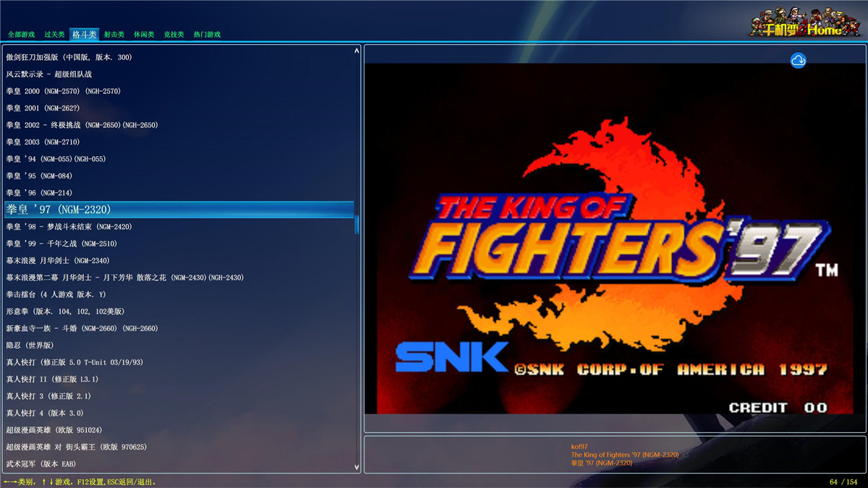The height and width of the screenshot is (488, 868).
Task: Choose 拳皇 2002 终极挑战 from the list
Action: (82, 125)
